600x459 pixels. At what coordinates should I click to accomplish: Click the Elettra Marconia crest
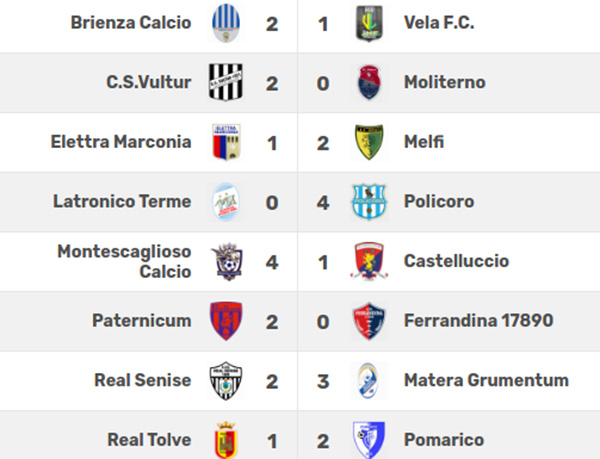click(226, 142)
